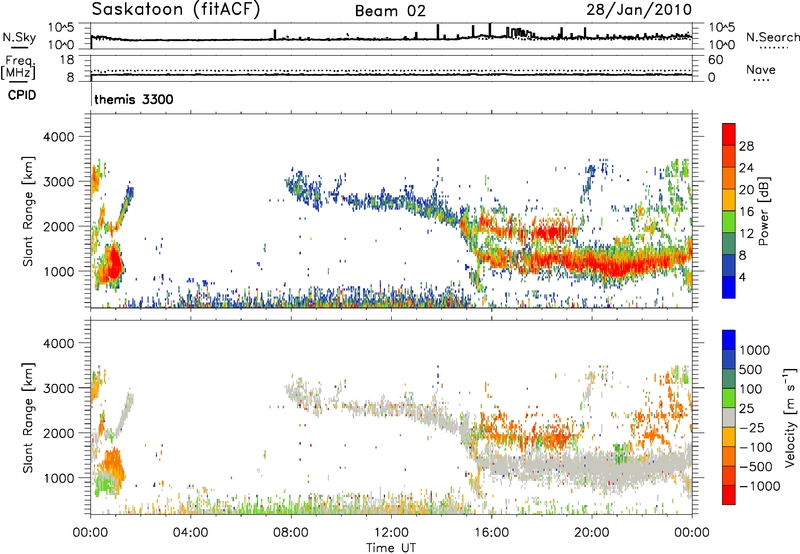Click the strong red power band near 18:00 at 1800 km

click(552, 233)
